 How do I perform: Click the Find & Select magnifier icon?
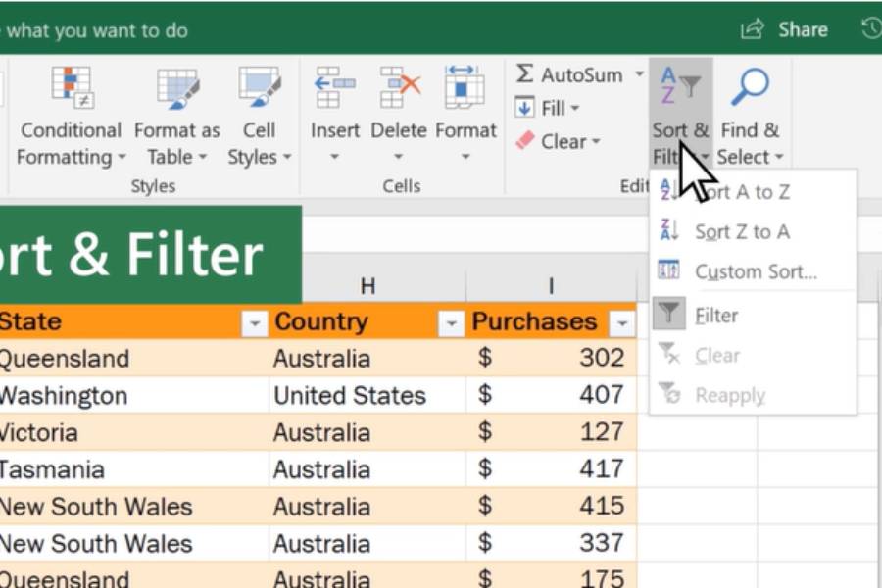750,86
